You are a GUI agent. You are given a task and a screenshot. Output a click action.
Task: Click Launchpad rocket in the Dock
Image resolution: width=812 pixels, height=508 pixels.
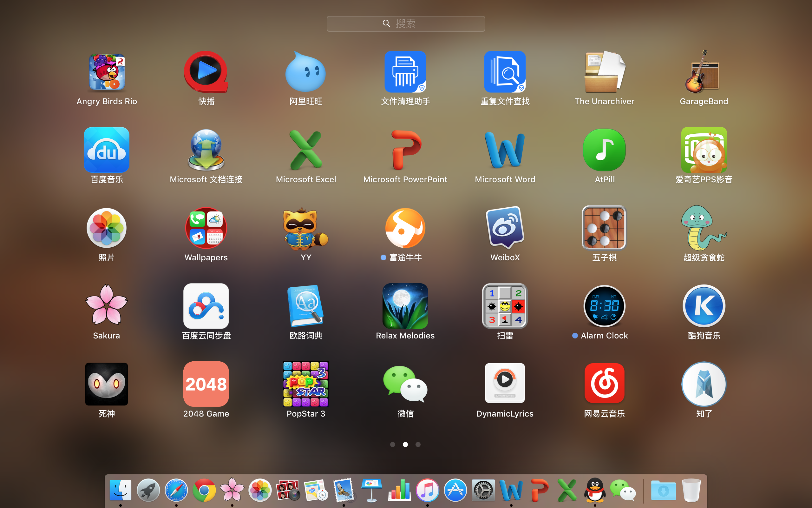click(x=148, y=490)
